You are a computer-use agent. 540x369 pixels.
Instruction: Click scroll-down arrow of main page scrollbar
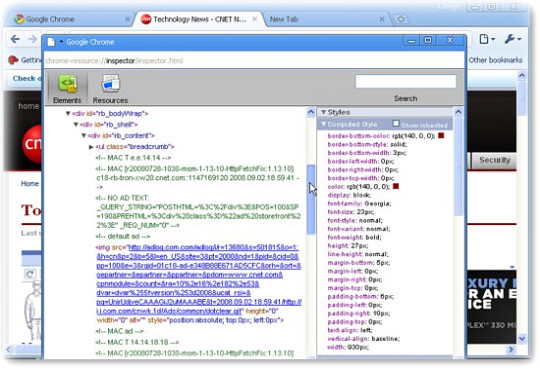point(522,338)
